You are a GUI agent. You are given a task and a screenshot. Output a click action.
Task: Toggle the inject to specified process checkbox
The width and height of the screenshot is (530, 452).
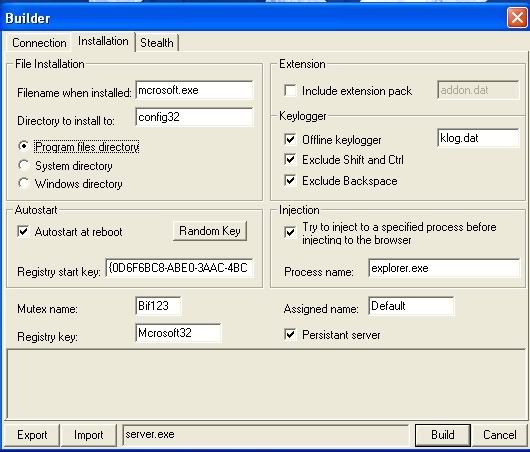pos(290,232)
